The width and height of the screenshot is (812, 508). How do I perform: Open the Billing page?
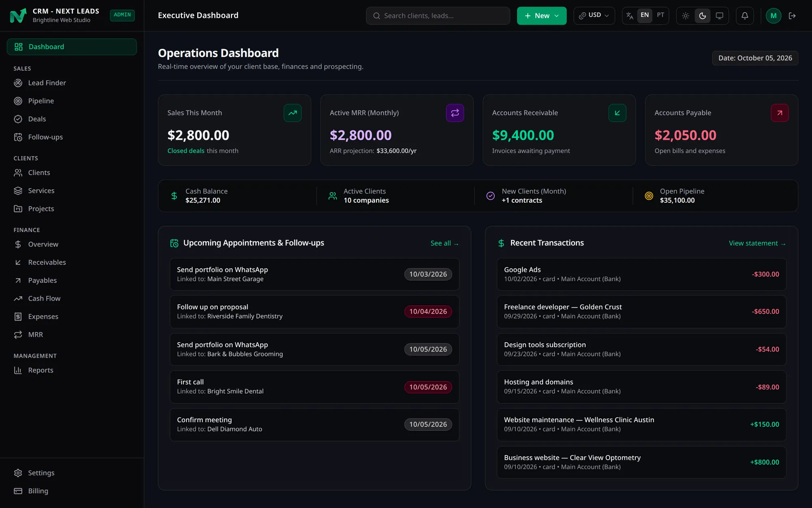72,491
